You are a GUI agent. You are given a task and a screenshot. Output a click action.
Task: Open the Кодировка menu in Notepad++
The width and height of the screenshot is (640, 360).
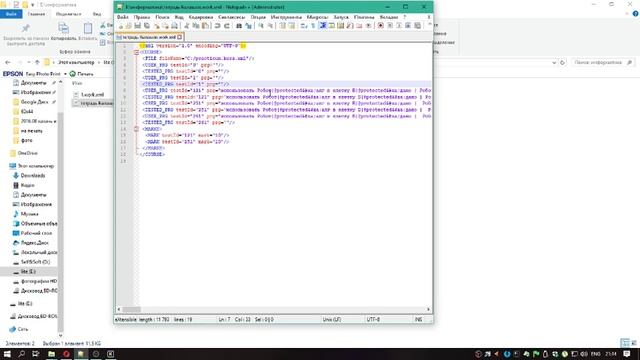[x=201, y=17]
